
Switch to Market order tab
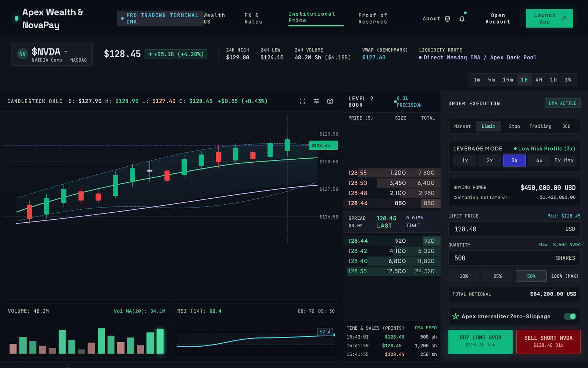click(x=462, y=126)
